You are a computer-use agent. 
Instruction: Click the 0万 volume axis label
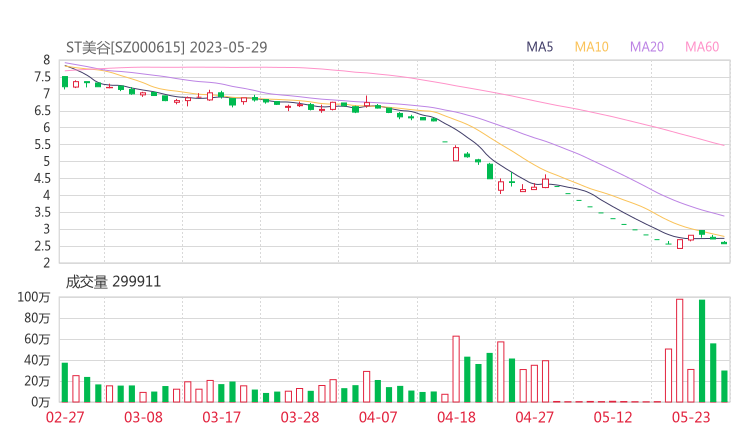[40, 402]
